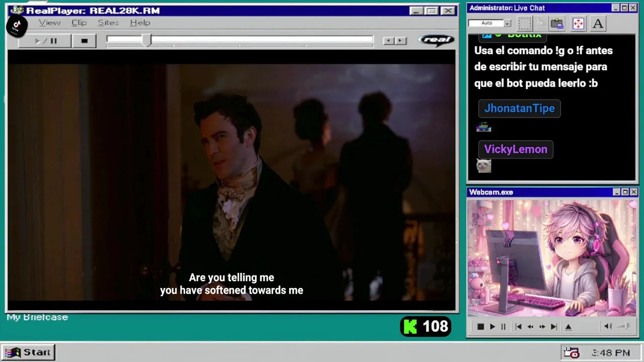Close the Live Chat window
The height and width of the screenshot is (362, 644).
tap(633, 8)
